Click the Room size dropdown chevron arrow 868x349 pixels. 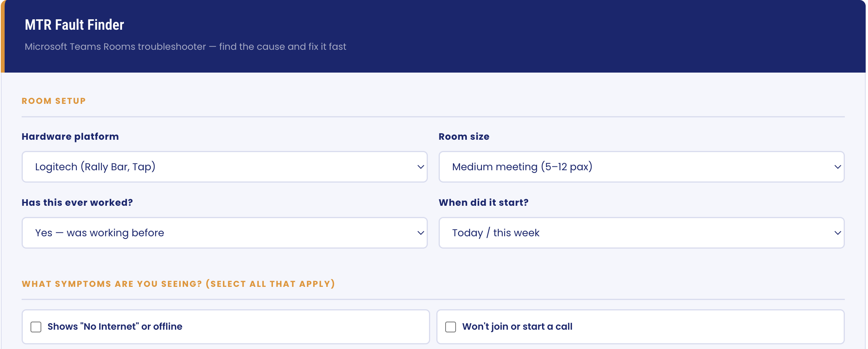point(837,167)
